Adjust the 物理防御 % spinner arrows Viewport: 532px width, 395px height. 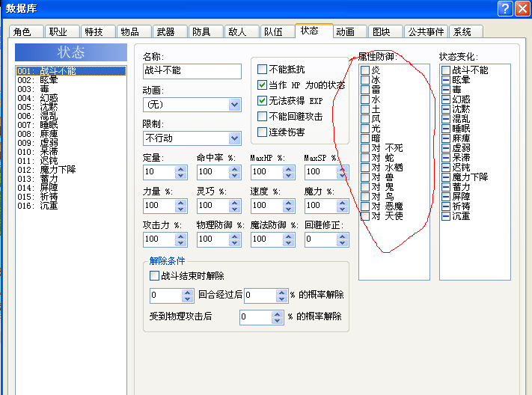(x=234, y=239)
